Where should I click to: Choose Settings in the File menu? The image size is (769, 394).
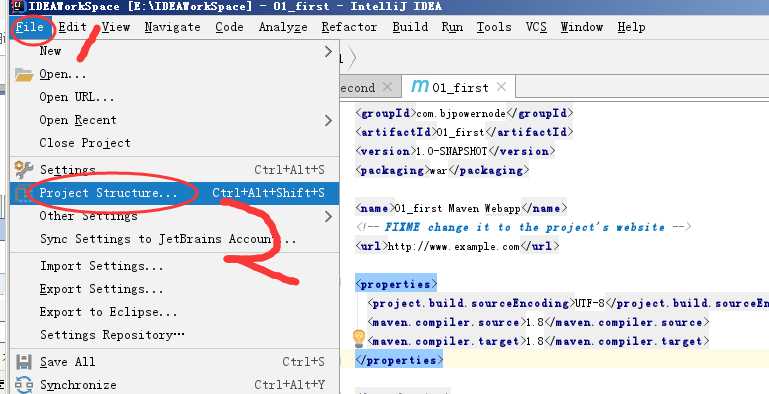[174, 170]
